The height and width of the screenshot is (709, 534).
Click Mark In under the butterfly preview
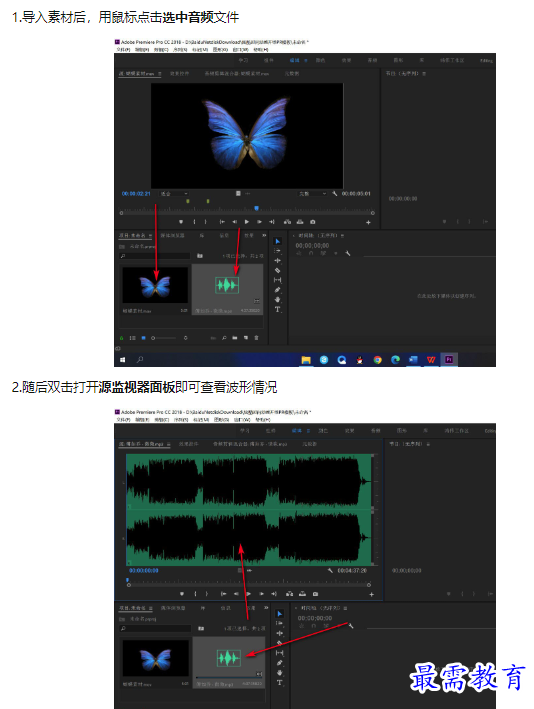[x=194, y=222]
